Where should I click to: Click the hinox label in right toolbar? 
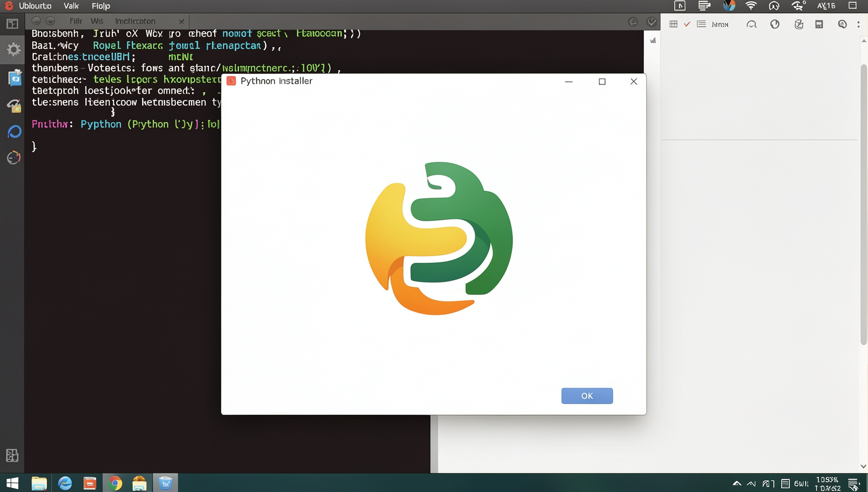click(720, 24)
